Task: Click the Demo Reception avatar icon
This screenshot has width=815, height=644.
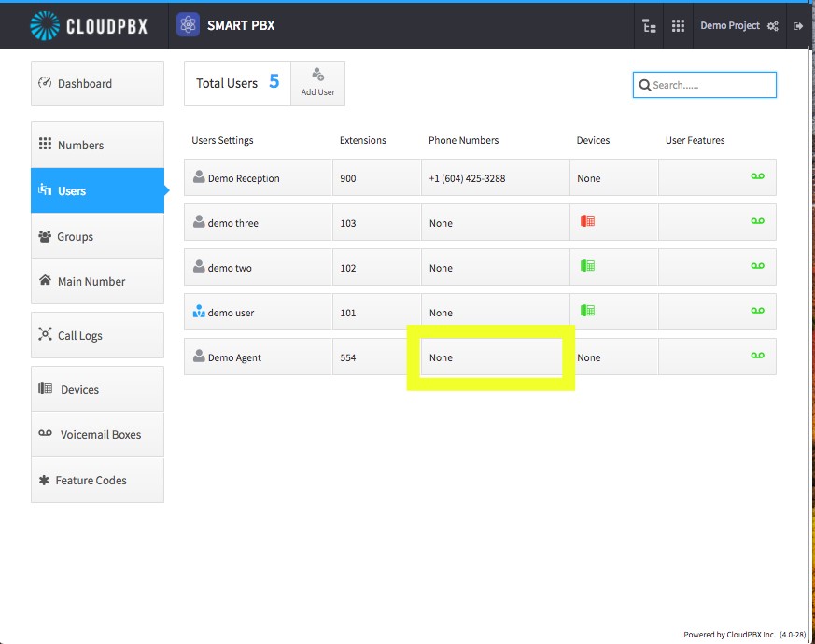Action: pos(199,176)
